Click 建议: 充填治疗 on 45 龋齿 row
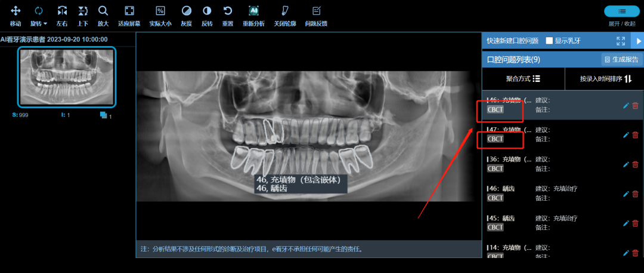Screen dimensions: 644x273 (x=556, y=218)
